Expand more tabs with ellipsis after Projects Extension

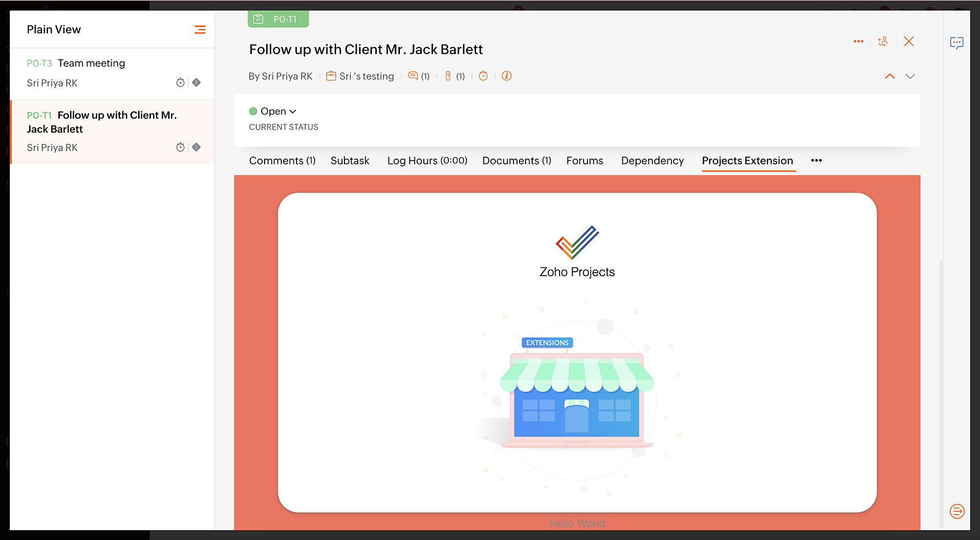816,161
